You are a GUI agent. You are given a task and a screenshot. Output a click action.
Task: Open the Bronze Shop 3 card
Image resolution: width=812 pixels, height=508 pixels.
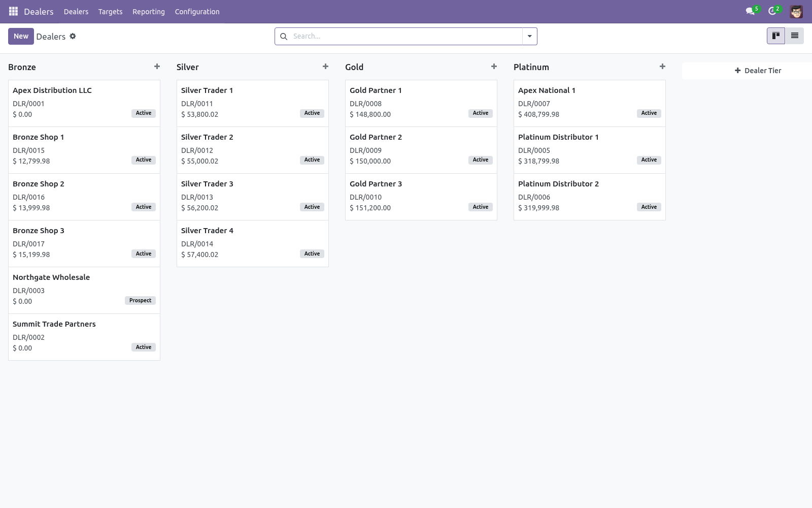coord(84,243)
